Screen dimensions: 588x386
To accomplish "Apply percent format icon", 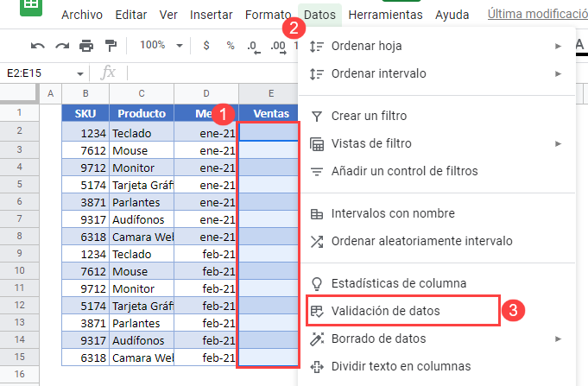I will point(231,46).
